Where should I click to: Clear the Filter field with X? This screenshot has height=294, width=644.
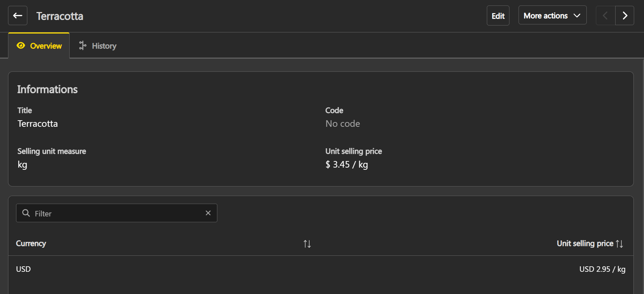click(208, 213)
